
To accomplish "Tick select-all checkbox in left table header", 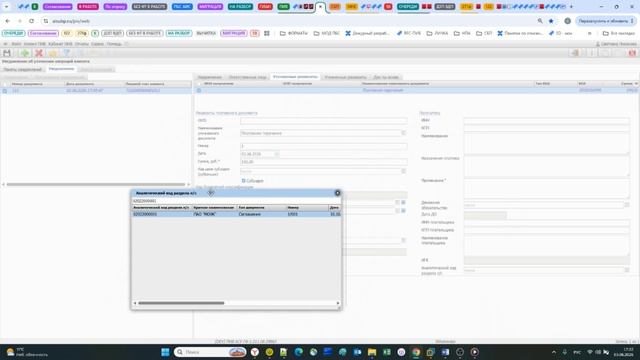I will coord(5,84).
